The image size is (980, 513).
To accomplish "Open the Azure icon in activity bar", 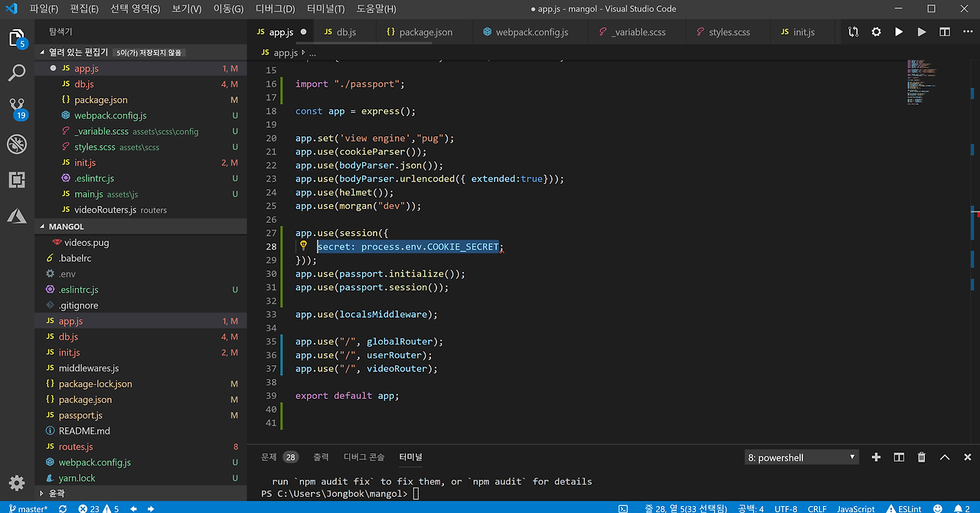I will pos(17,217).
